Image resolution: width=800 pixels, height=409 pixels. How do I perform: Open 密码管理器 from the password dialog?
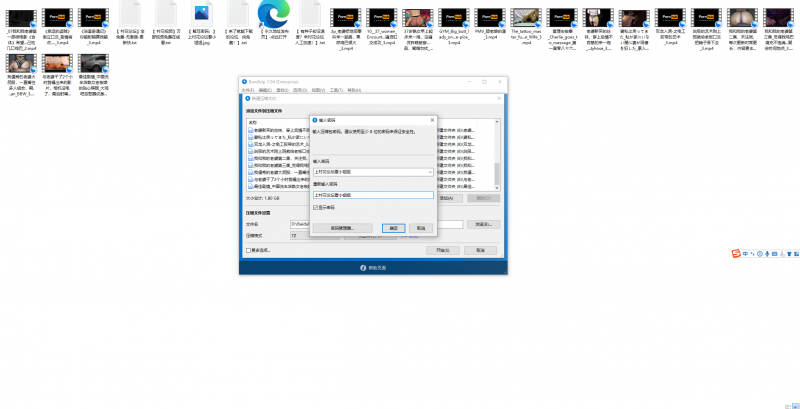click(343, 227)
